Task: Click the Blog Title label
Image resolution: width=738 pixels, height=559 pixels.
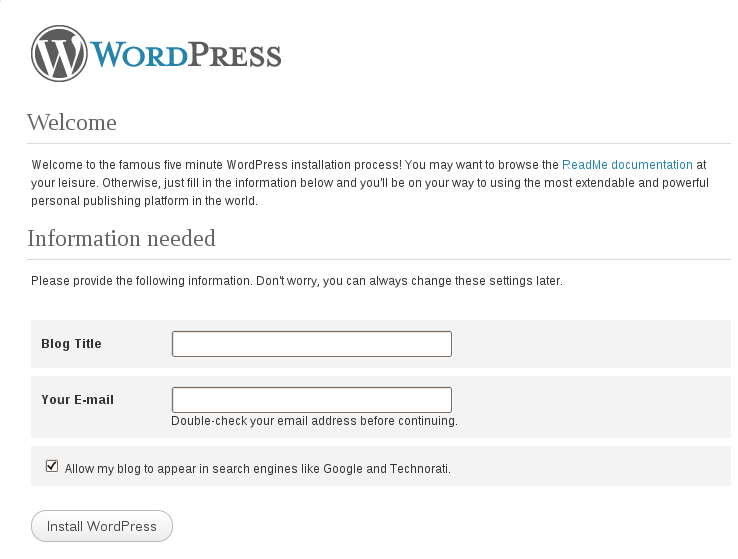Action: point(71,344)
